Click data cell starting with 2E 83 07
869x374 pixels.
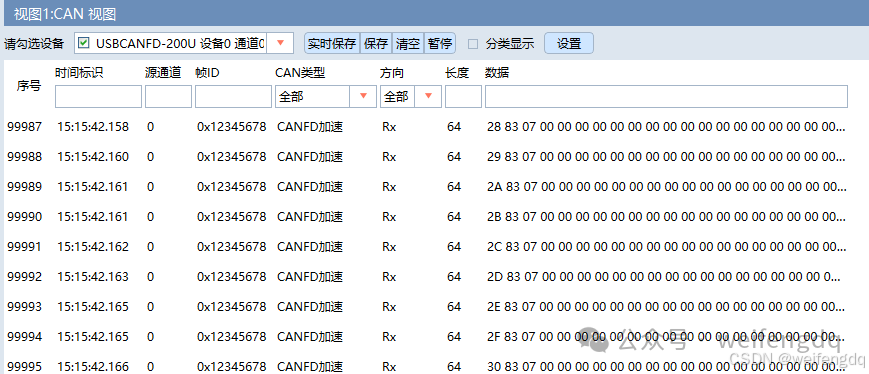[x=667, y=306]
